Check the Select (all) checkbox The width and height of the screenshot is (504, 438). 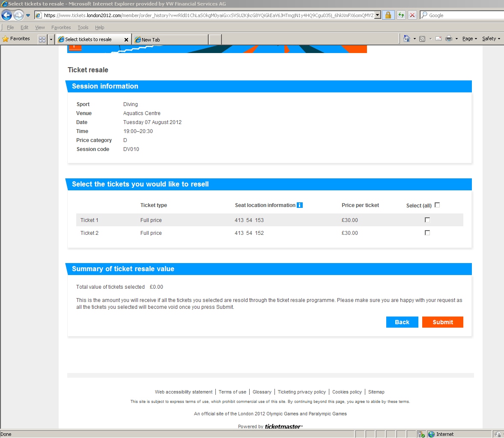pyautogui.click(x=437, y=205)
